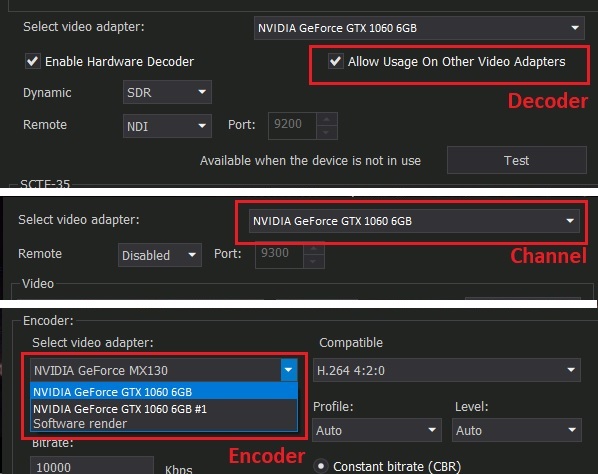Click the port 9200 input field
The width and height of the screenshot is (598, 474).
coord(292,125)
